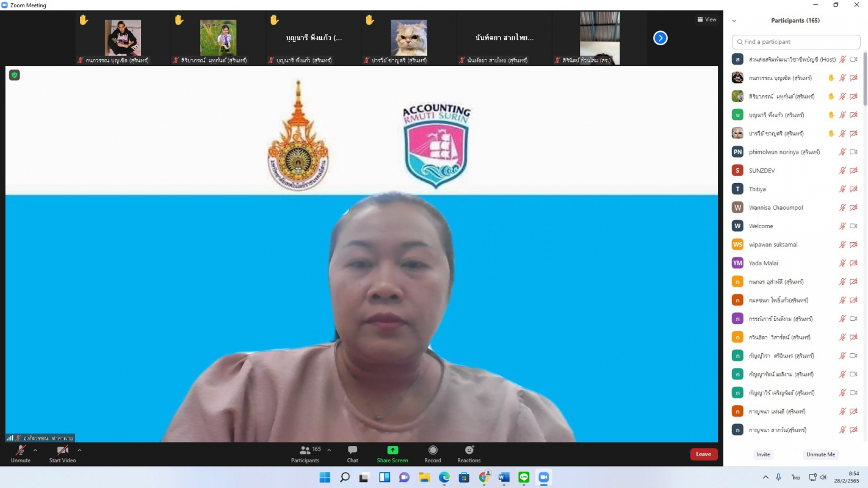The height and width of the screenshot is (488, 868).
Task: Click raised hand icon for ปารวีย์ ชาญศรี
Action: (x=831, y=134)
